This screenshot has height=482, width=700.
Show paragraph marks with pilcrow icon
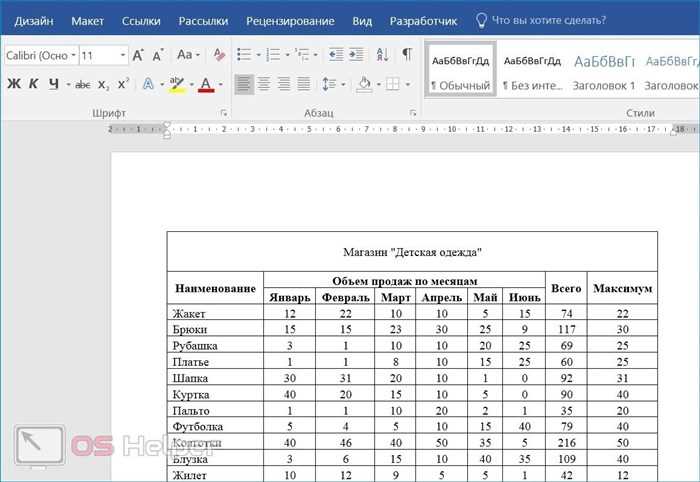tap(407, 54)
